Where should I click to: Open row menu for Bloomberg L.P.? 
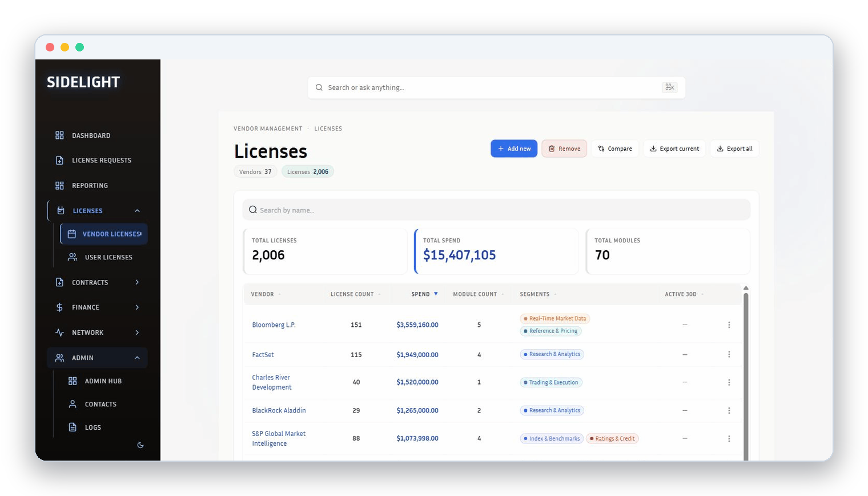click(x=729, y=325)
